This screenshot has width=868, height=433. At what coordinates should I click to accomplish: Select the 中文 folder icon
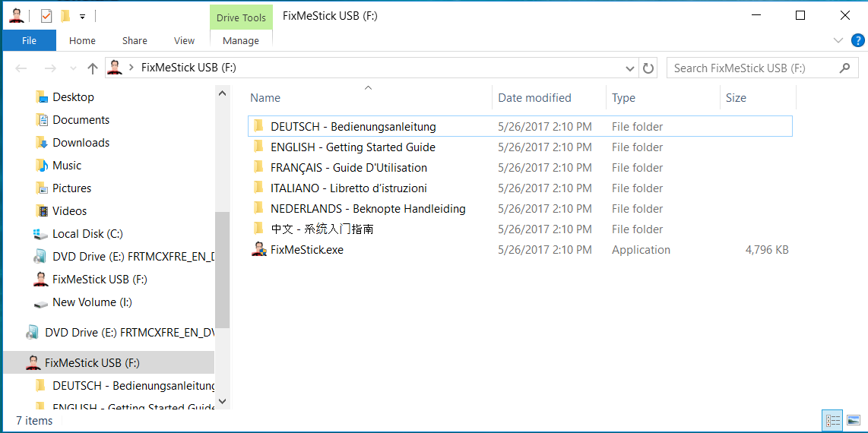(258, 229)
